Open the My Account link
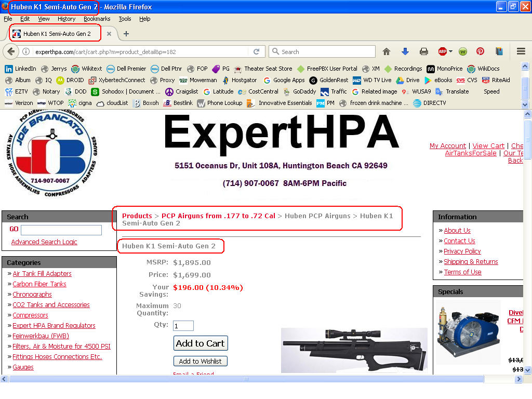532x399 pixels. click(447, 146)
